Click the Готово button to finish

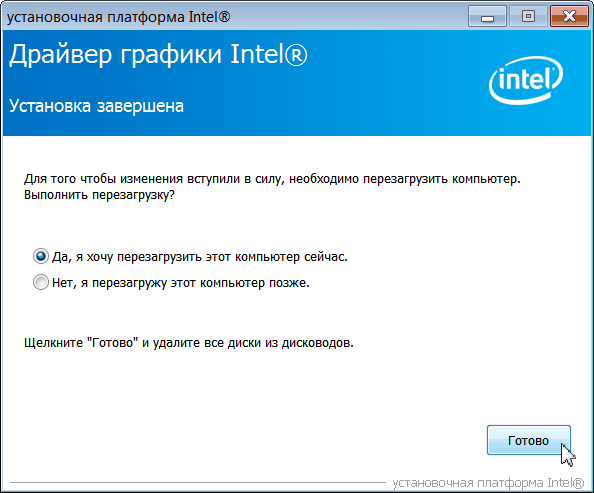click(528, 440)
